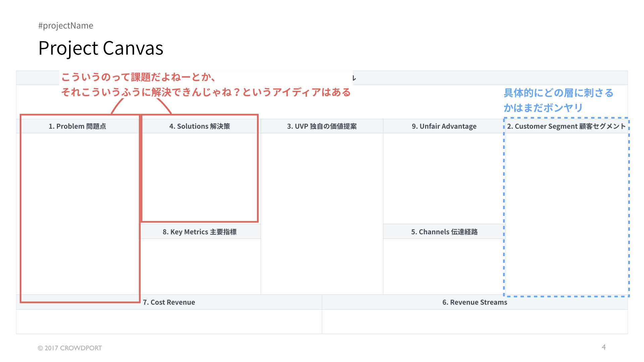
Task: Click the '8. Key Metrics 主要指標' header
Action: click(200, 232)
